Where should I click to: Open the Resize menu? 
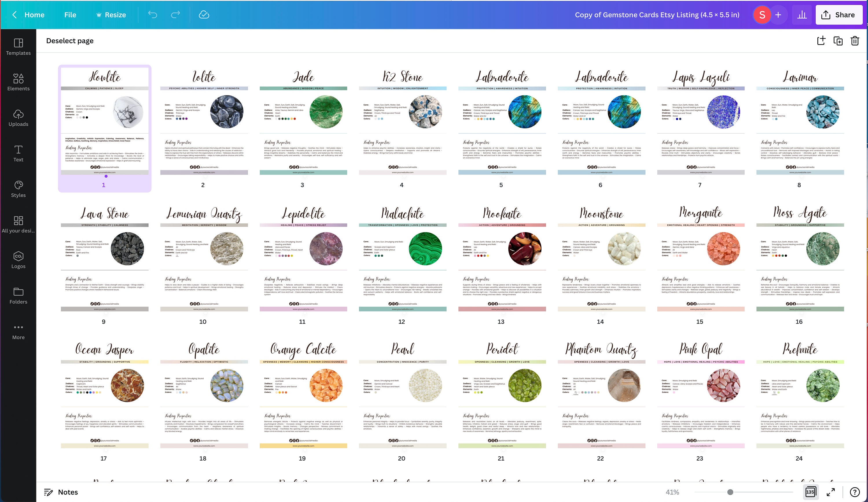111,15
